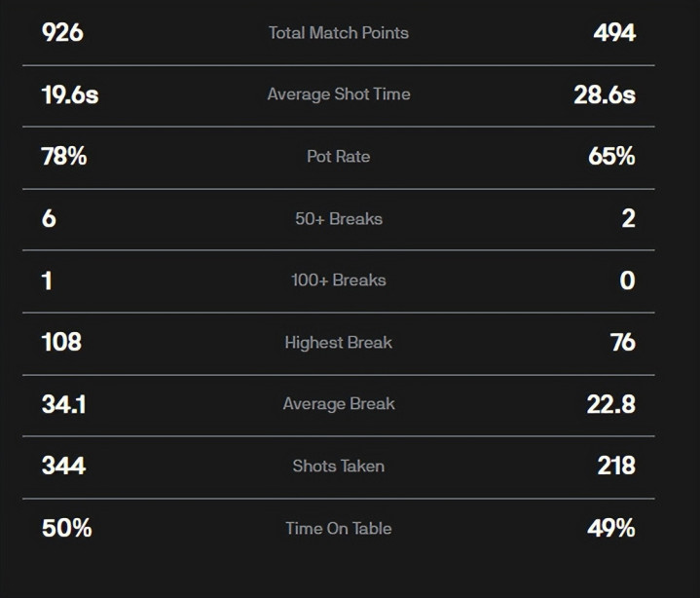Click the 50+ Breaks label
700x598 pixels.
338,218
